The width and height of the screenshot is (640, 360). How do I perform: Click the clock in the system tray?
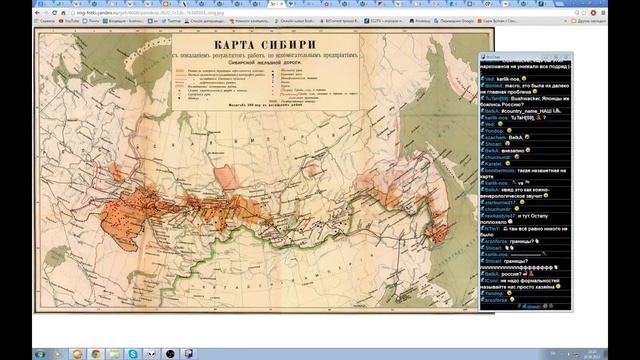coord(592,354)
